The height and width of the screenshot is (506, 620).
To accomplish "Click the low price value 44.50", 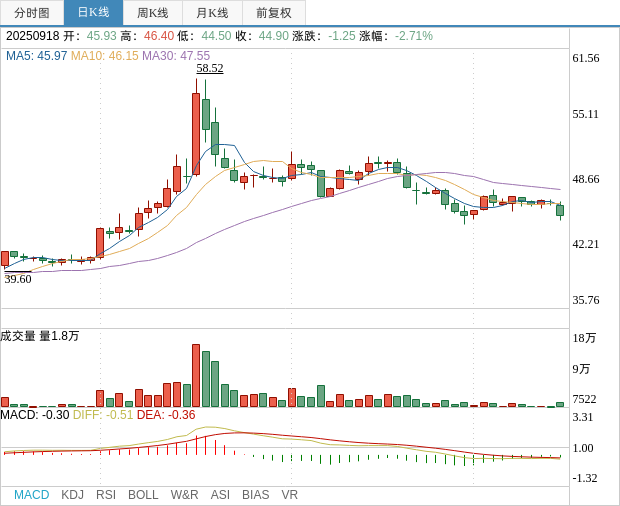I will click(x=216, y=36).
